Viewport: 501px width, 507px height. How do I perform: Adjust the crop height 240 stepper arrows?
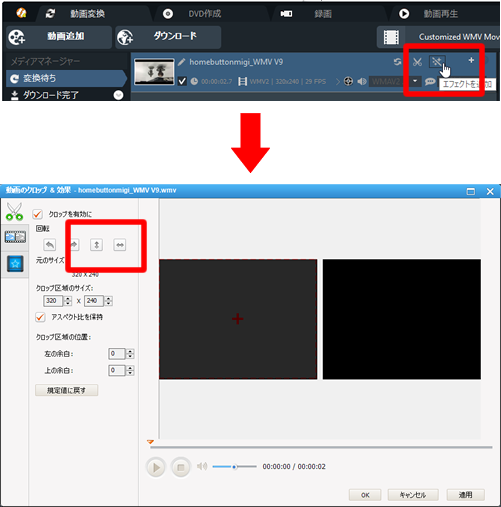108,301
